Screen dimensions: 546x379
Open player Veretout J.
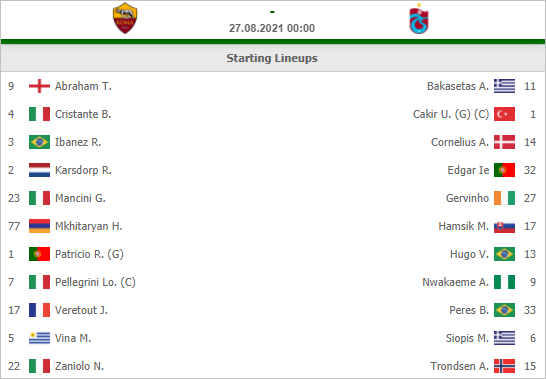tap(81, 310)
